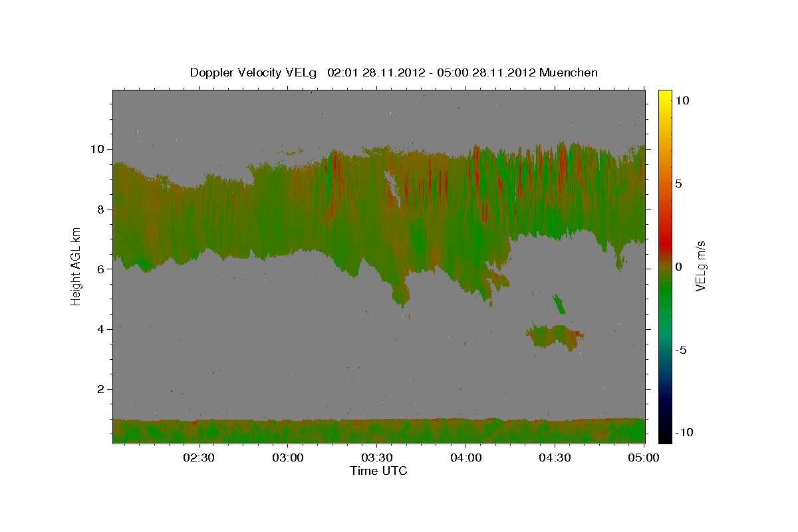Click the 04:00 time tick label
The height and width of the screenshot is (532, 798).
point(465,458)
